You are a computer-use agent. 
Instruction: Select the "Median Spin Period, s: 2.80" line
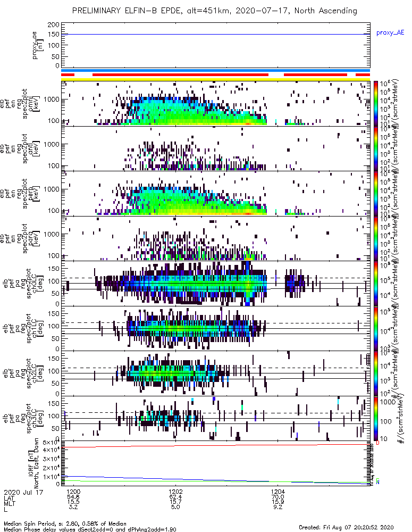coord(65,523)
